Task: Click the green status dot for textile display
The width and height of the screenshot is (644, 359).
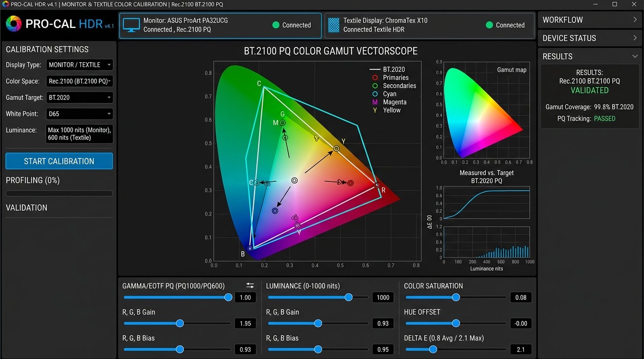Action: [x=490, y=25]
